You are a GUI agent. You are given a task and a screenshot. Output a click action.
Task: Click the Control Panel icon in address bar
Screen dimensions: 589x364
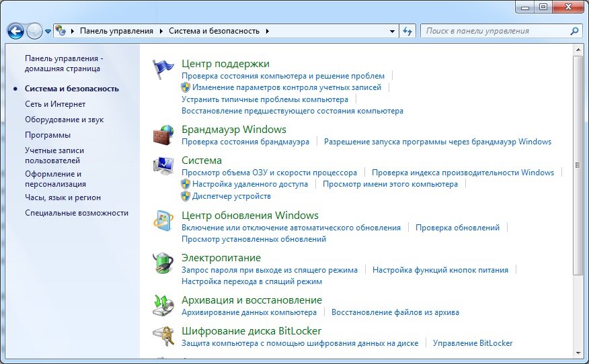pyautogui.click(x=61, y=31)
